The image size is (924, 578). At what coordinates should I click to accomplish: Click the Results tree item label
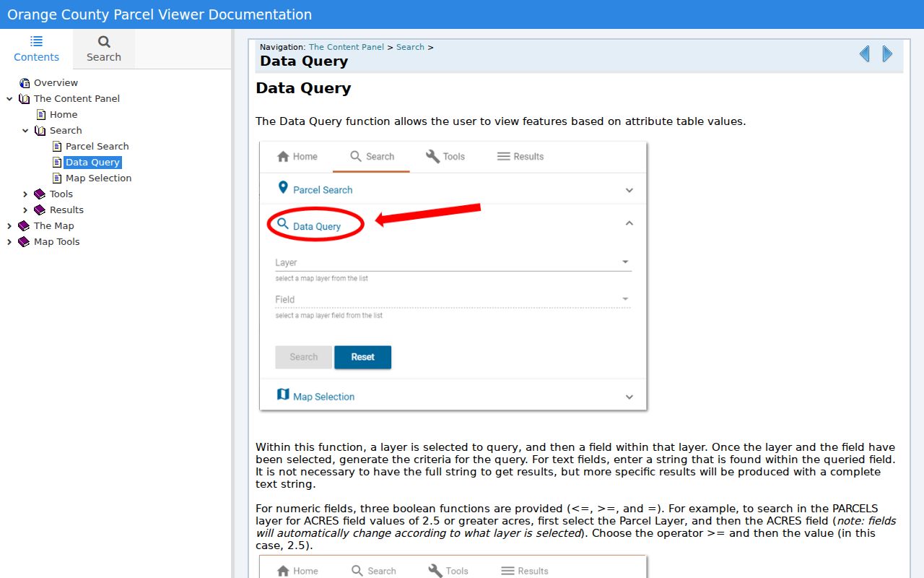point(66,210)
